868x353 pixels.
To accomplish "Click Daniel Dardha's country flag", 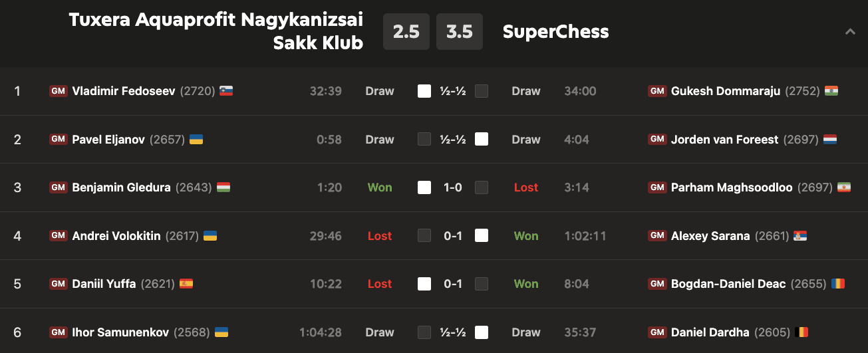I will pos(802,332).
